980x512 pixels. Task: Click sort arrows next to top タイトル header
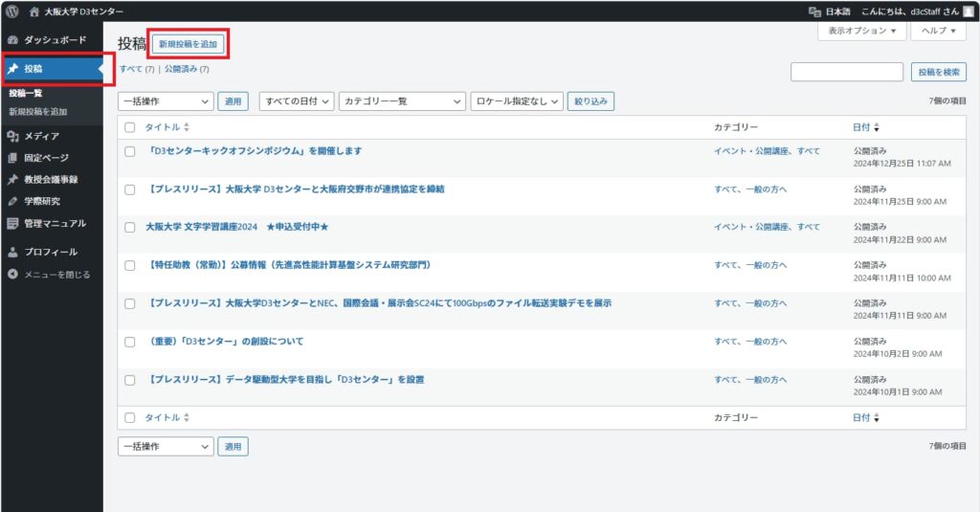click(x=187, y=127)
